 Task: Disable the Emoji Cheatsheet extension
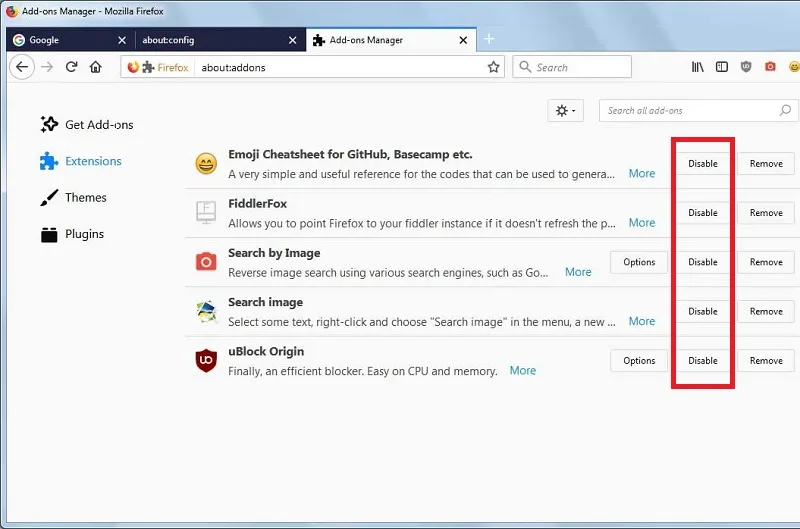pos(703,164)
